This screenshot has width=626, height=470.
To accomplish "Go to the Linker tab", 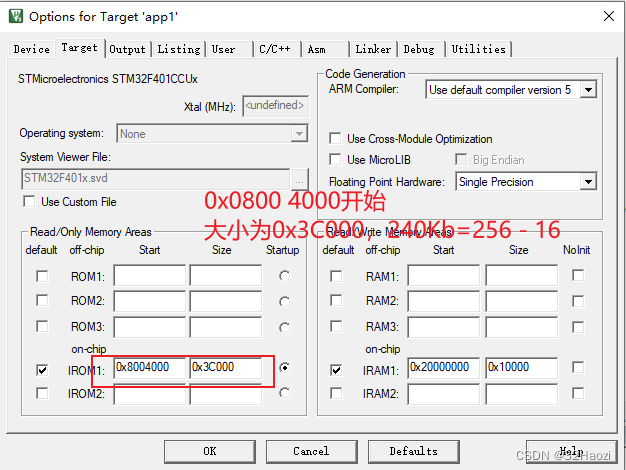I will tap(373, 49).
